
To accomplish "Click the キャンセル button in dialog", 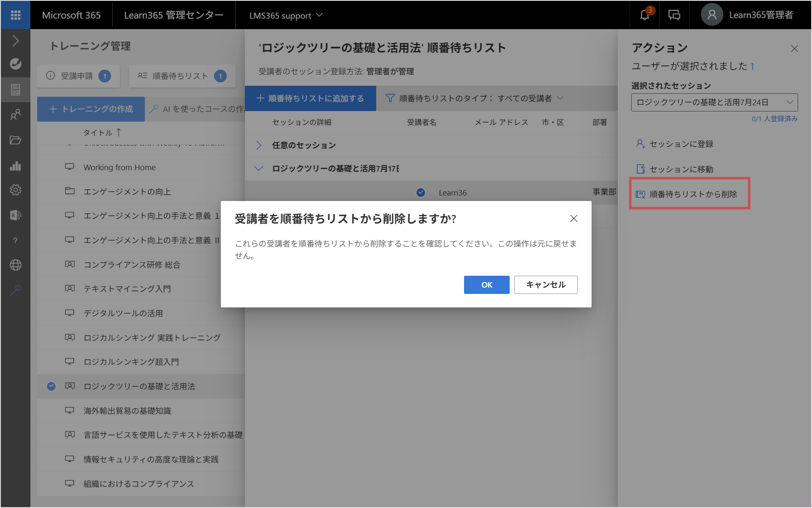I will 546,285.
